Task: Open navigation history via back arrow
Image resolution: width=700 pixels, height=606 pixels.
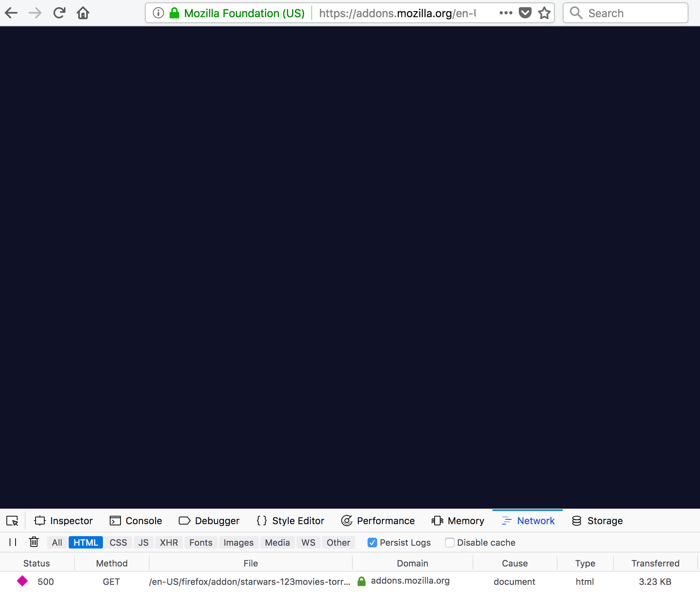Action: [x=11, y=12]
